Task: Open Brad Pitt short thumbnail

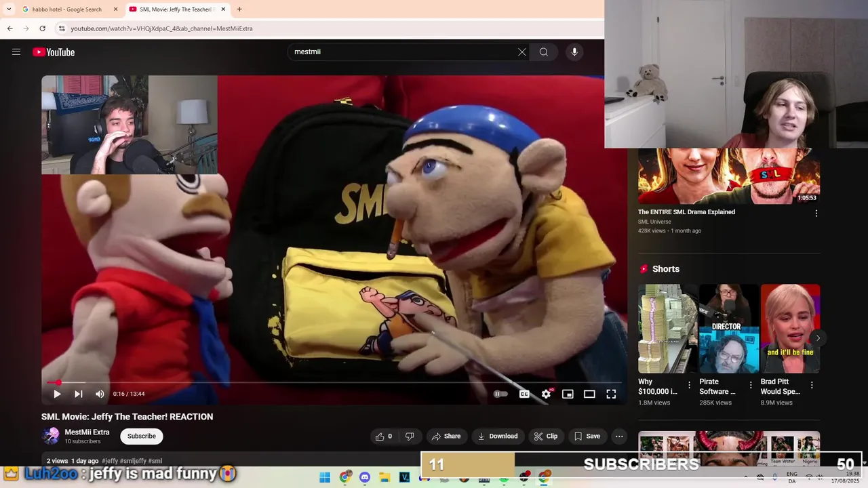Action: [790, 329]
